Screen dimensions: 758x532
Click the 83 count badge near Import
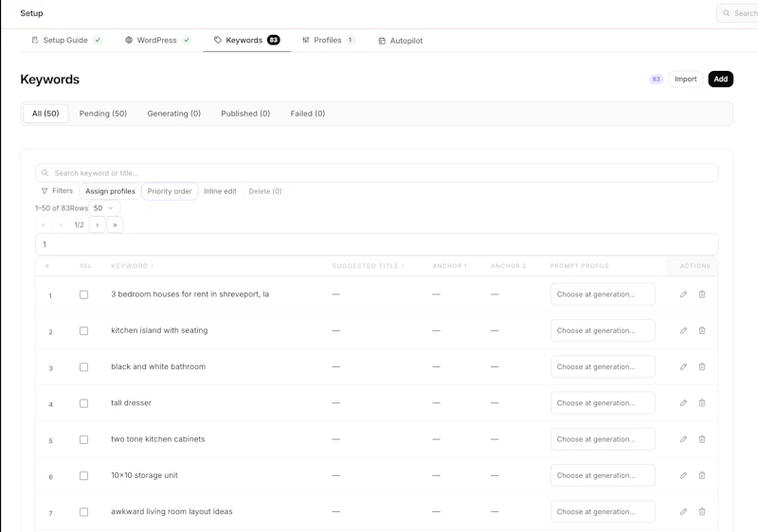(x=656, y=80)
